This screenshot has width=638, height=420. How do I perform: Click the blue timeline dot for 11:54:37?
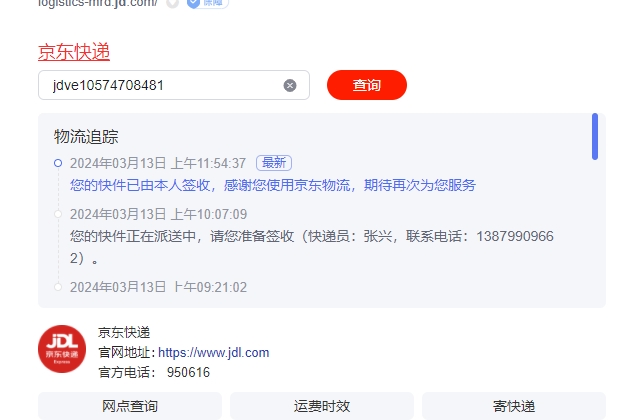[58, 163]
